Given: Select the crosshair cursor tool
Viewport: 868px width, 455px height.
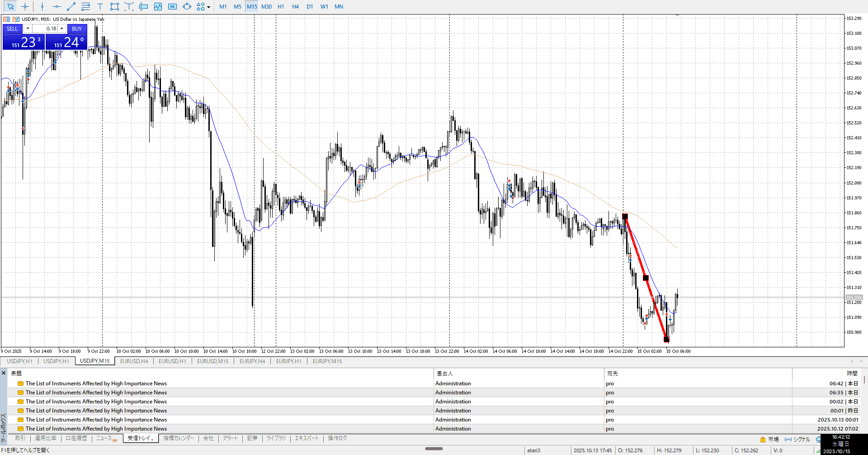Looking at the screenshot, I should [x=25, y=7].
